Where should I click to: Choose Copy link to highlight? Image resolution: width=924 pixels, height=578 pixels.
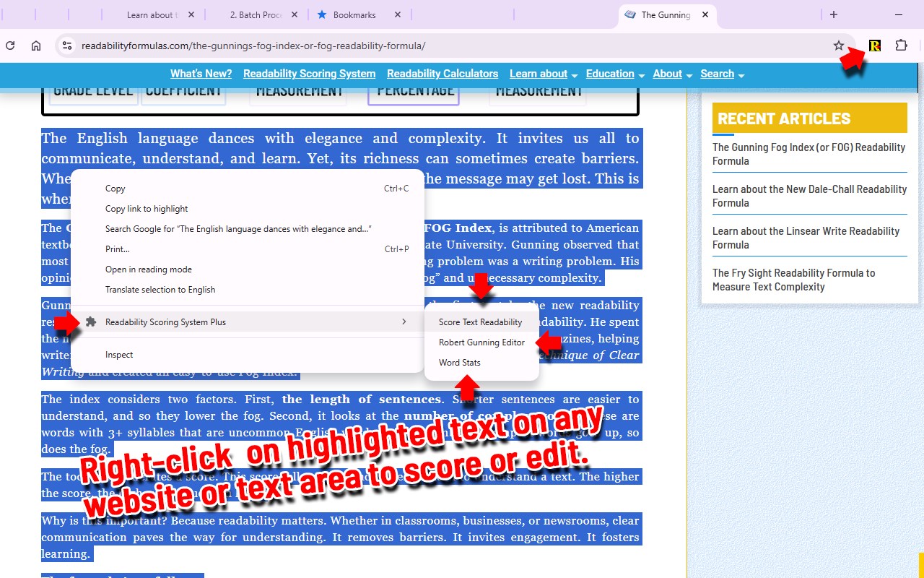coord(248,209)
